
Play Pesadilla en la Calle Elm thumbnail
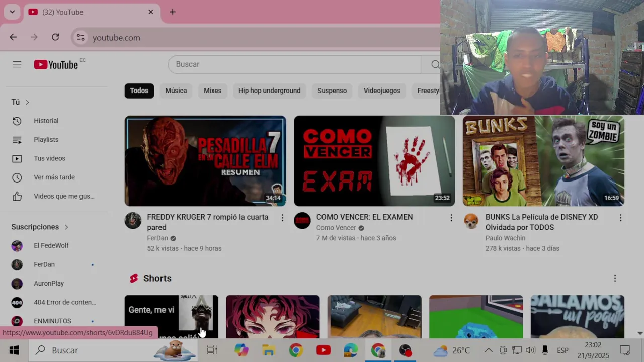(x=205, y=161)
